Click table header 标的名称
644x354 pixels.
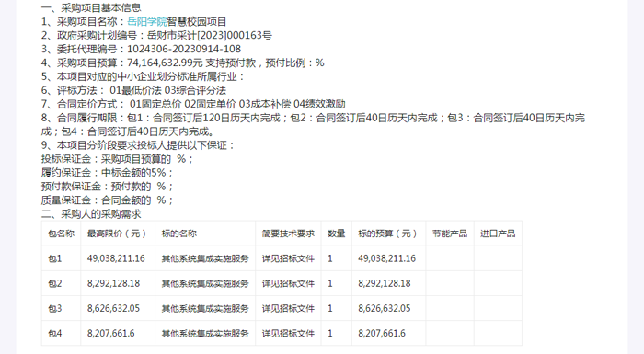pos(179,234)
